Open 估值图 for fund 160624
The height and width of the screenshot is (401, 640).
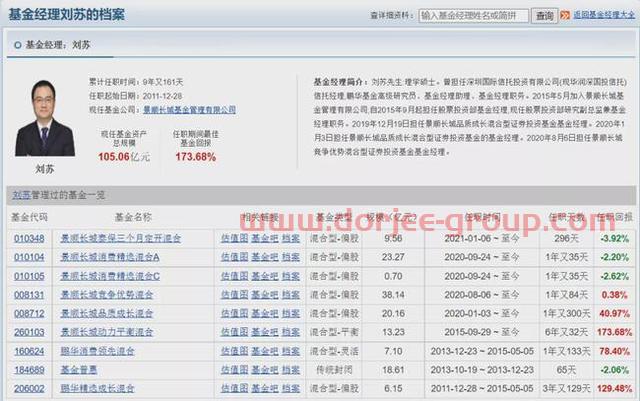pos(234,351)
